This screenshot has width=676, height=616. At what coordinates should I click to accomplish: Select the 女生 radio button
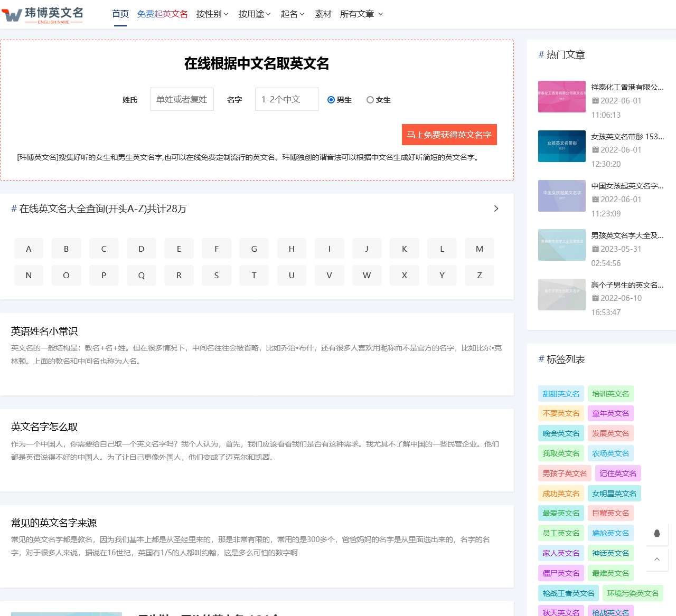[x=370, y=100]
